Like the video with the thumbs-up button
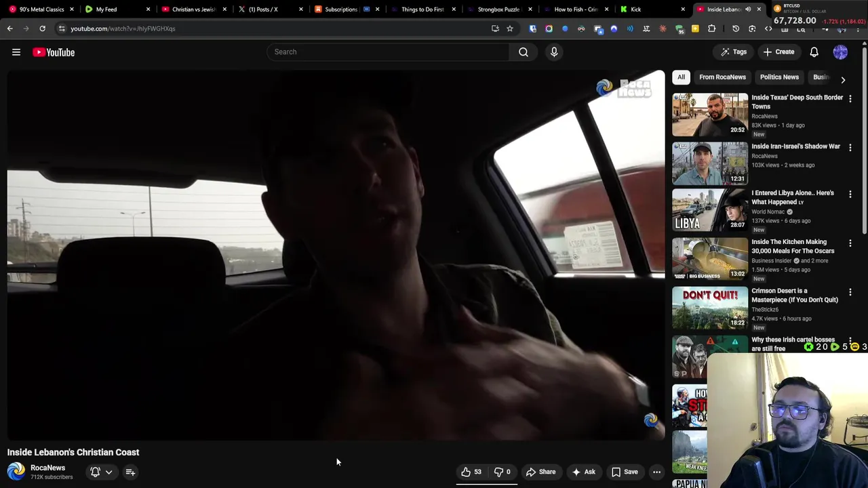This screenshot has height=488, width=868. tap(471, 472)
